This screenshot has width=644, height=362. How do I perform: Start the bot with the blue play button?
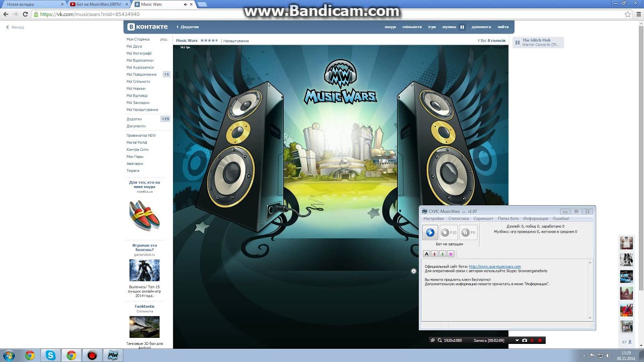point(430,232)
